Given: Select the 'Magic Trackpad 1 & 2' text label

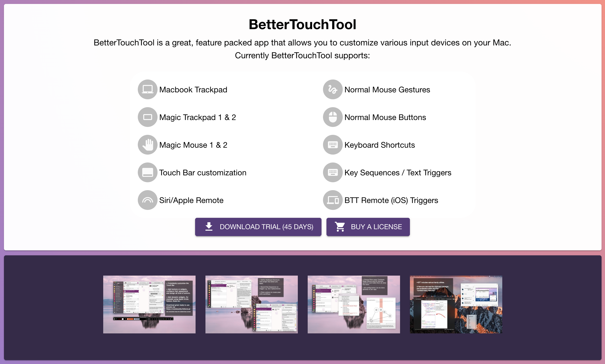Looking at the screenshot, I should click(x=198, y=117).
